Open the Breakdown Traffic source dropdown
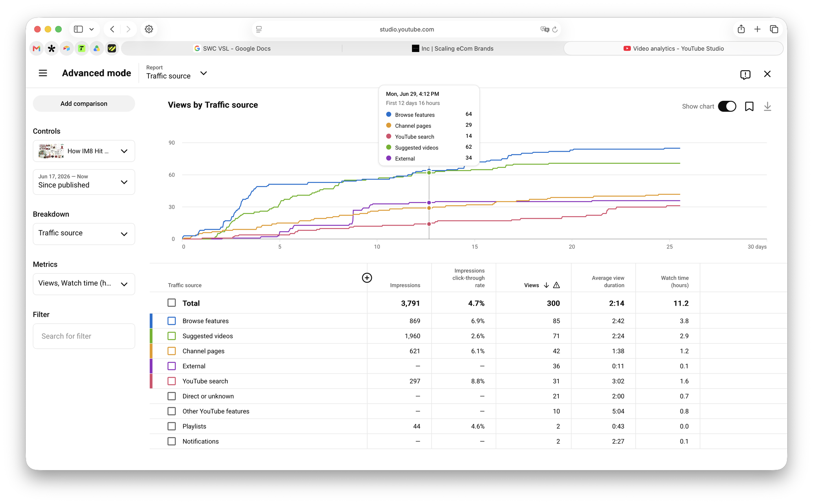The height and width of the screenshot is (504, 813). pyautogui.click(x=84, y=234)
